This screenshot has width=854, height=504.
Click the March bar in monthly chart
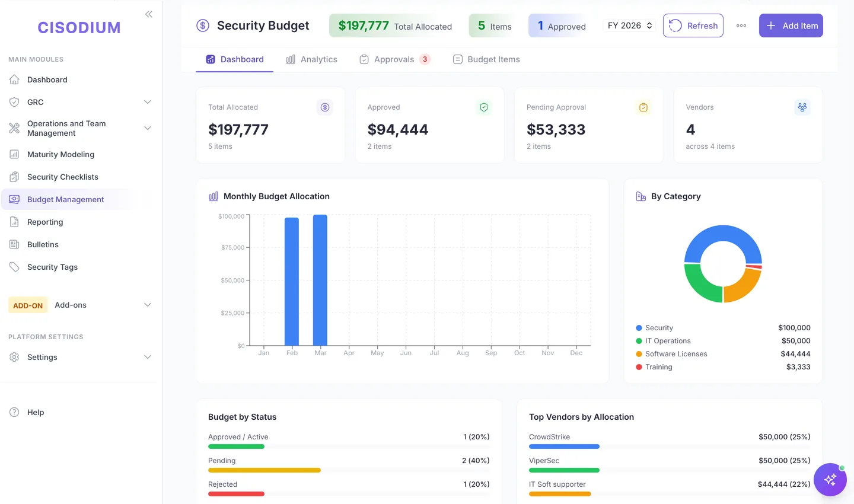click(320, 280)
